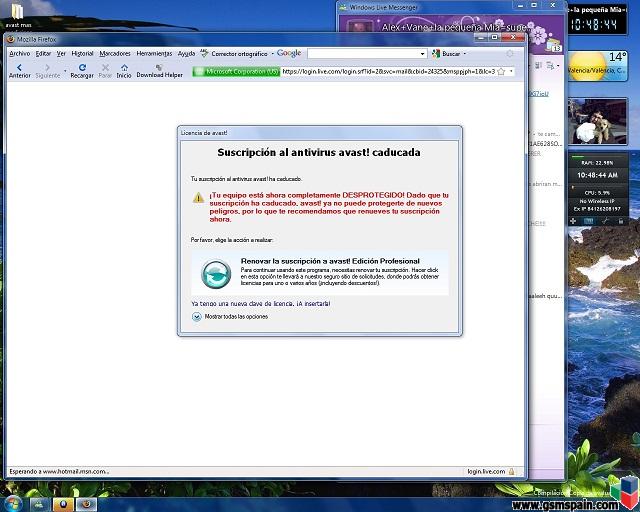Click 'Ya tengo una nueva clave de licencia' link
Screen dimensions: 640x512
(x=260, y=304)
